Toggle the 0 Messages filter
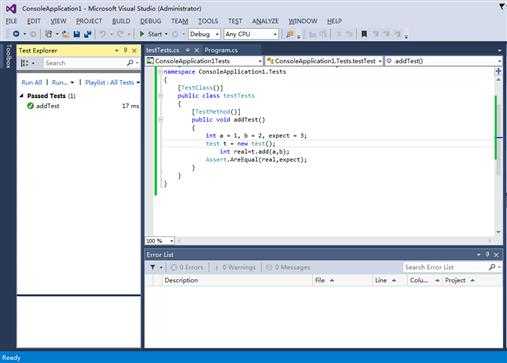The image size is (507, 363). tap(288, 267)
